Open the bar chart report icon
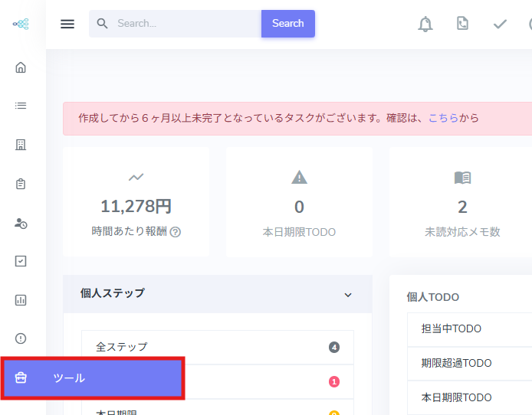Viewport: 532px width, 415px height. [21, 300]
